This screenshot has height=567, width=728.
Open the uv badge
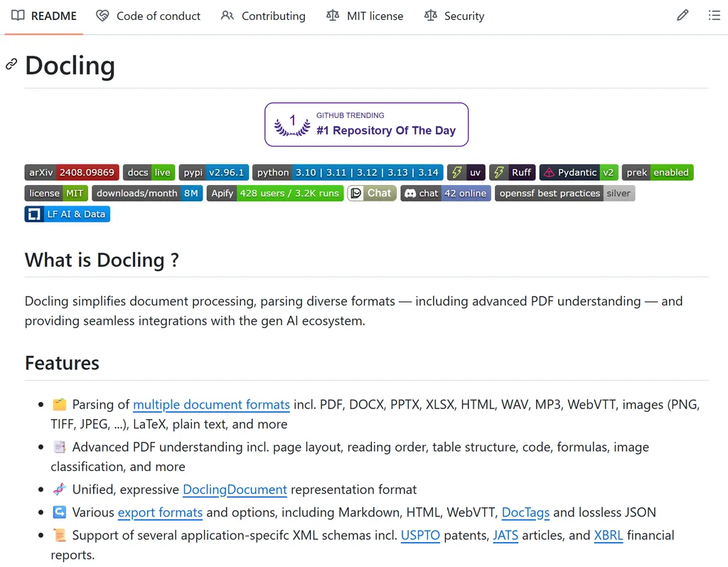(x=466, y=172)
